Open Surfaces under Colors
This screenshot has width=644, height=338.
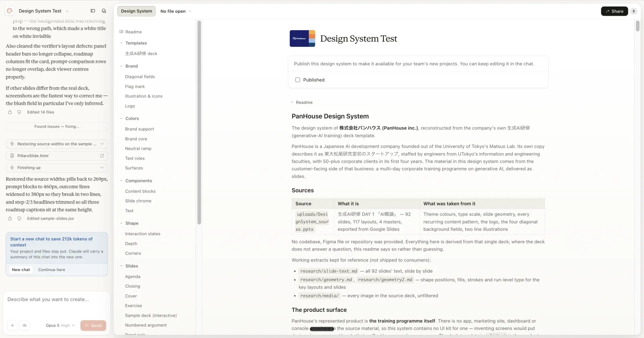point(134,168)
